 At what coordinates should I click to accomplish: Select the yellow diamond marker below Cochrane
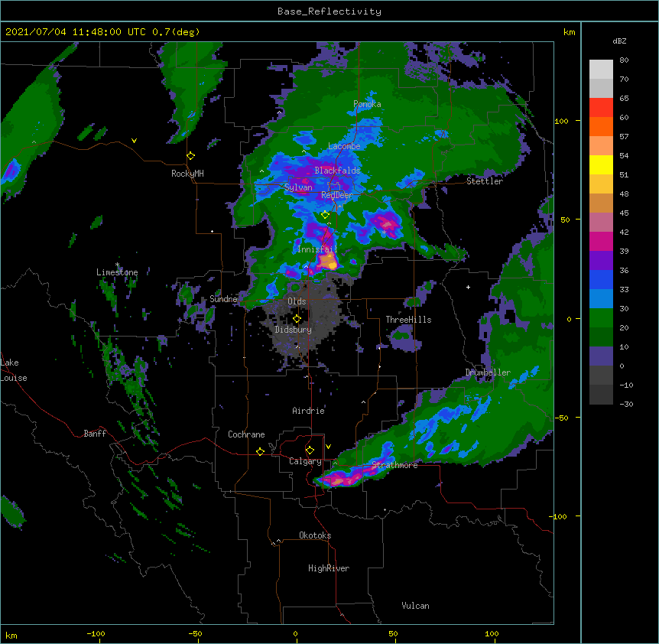point(260,451)
